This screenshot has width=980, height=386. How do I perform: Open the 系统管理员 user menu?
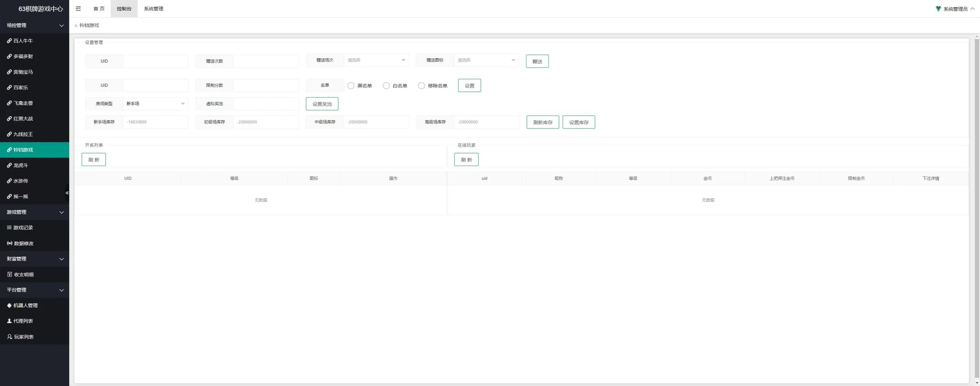point(955,9)
